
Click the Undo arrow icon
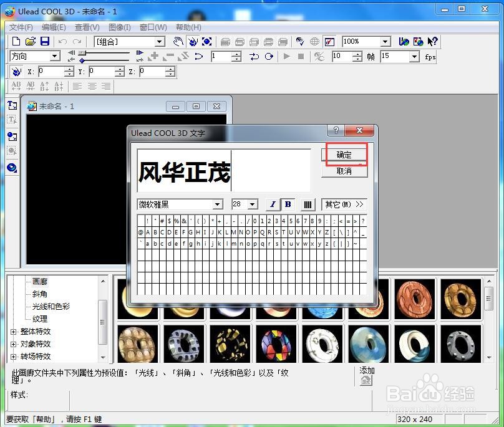[62, 41]
